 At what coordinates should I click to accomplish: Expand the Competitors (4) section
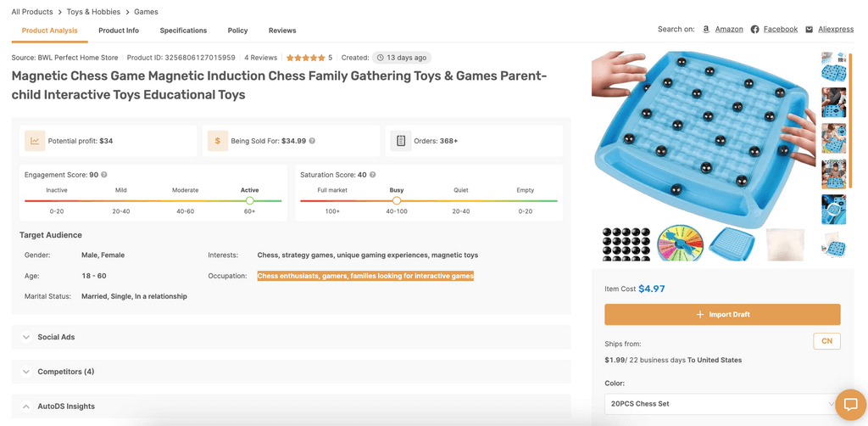26,372
